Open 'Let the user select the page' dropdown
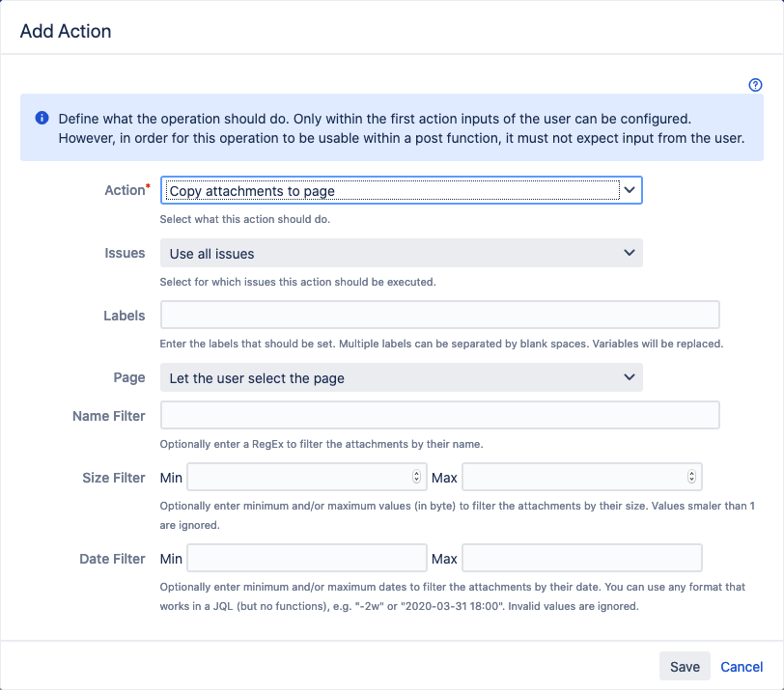This screenshot has height=690, width=784. (x=401, y=377)
